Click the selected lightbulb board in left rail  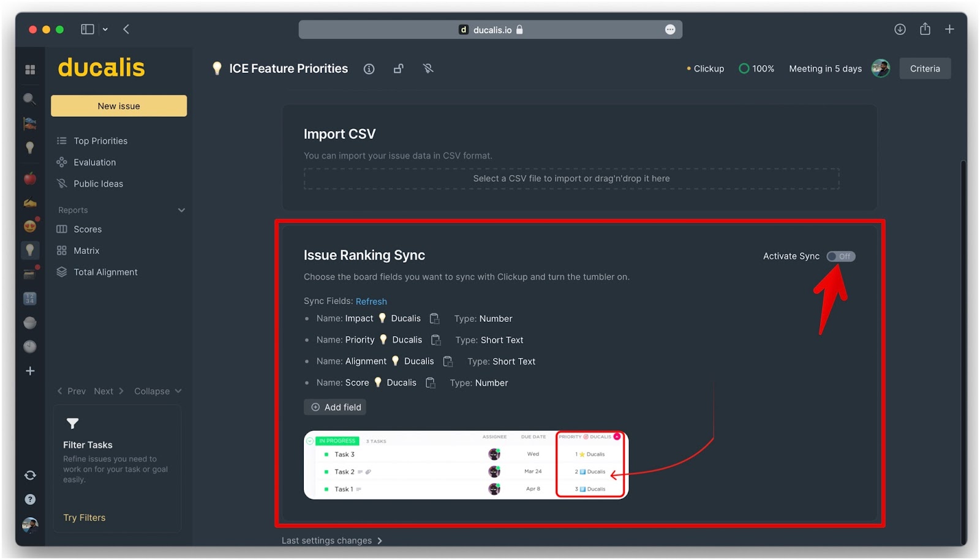coord(29,250)
